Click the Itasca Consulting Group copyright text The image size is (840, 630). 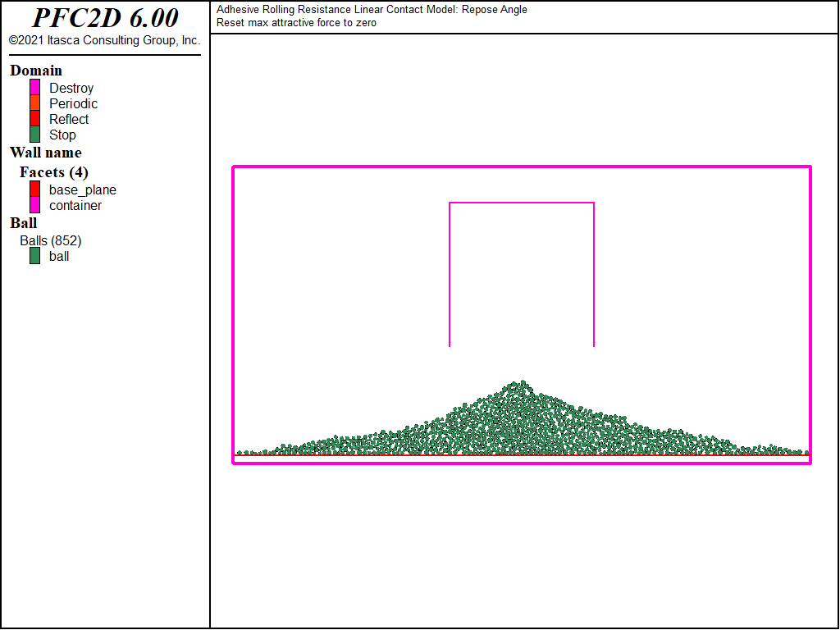point(104,41)
